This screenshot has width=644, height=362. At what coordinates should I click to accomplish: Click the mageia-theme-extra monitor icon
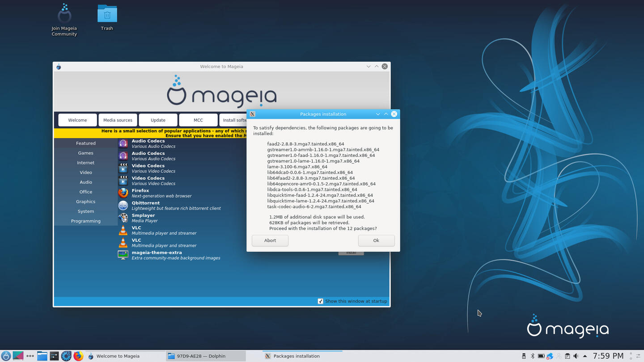[x=123, y=255]
